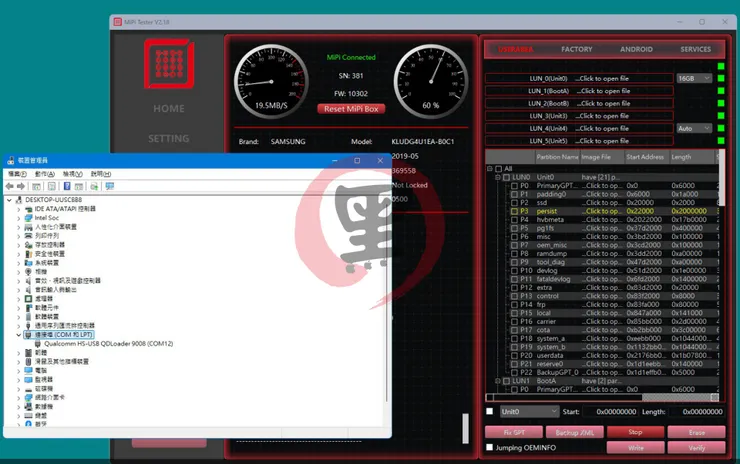Check the P0 PrimaryGPT box under LUN0
Image resolution: width=740 pixels, height=464 pixels.
click(x=514, y=186)
